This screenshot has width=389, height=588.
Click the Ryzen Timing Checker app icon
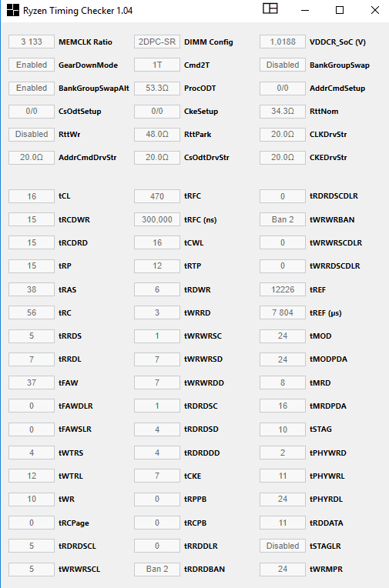tap(13, 10)
